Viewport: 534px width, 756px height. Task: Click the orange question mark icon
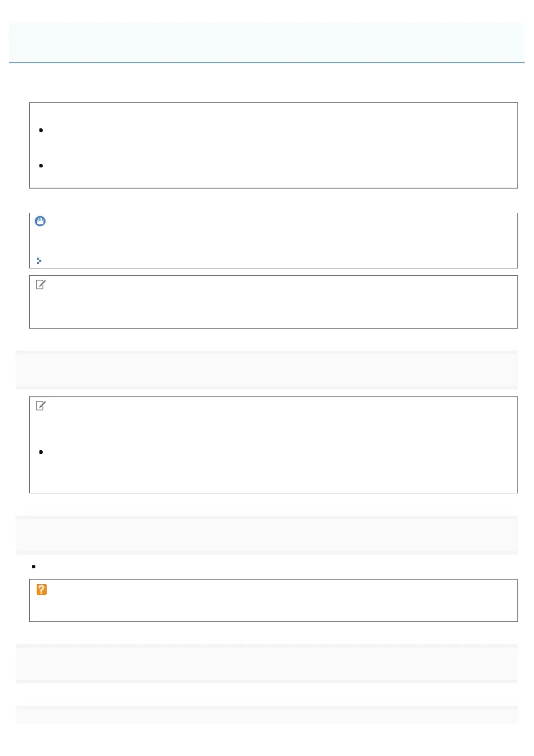(x=41, y=590)
